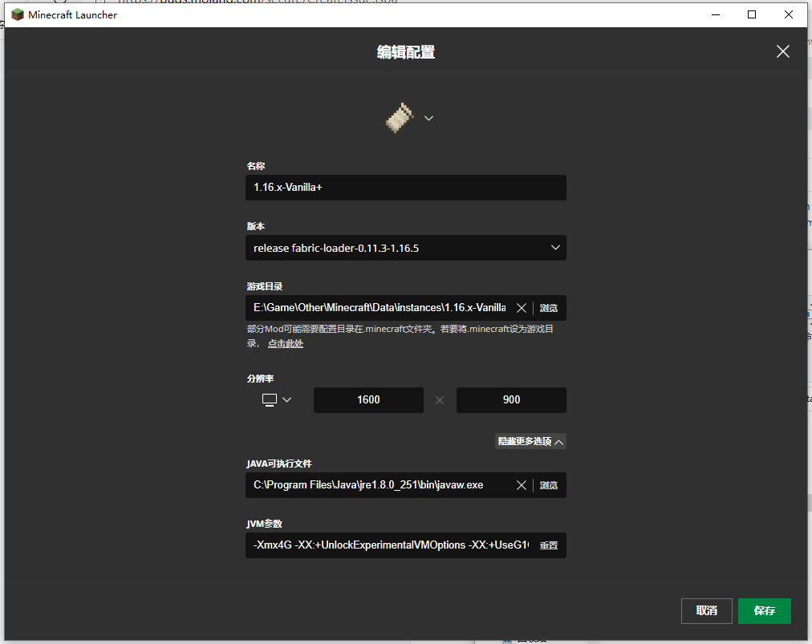Clear the game directory path with the X icon

(x=522, y=307)
